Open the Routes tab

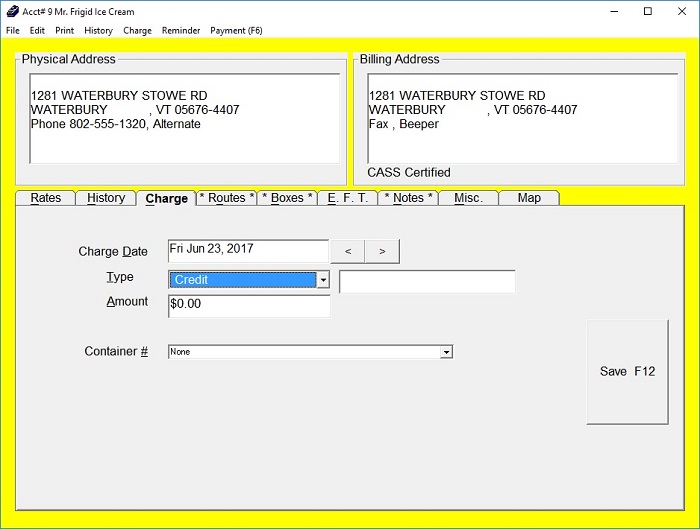point(227,198)
